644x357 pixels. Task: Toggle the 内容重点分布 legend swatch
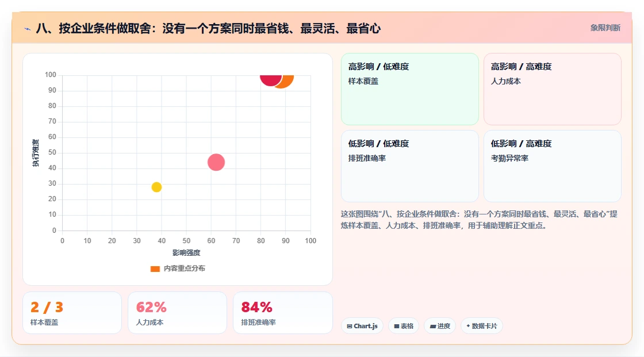[x=155, y=268]
